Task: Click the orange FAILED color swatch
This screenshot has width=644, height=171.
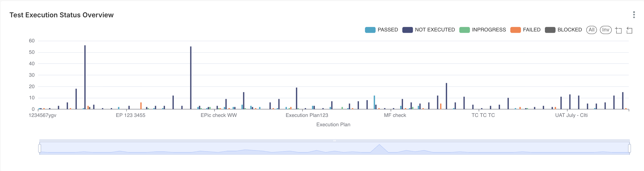Action: coord(515,30)
